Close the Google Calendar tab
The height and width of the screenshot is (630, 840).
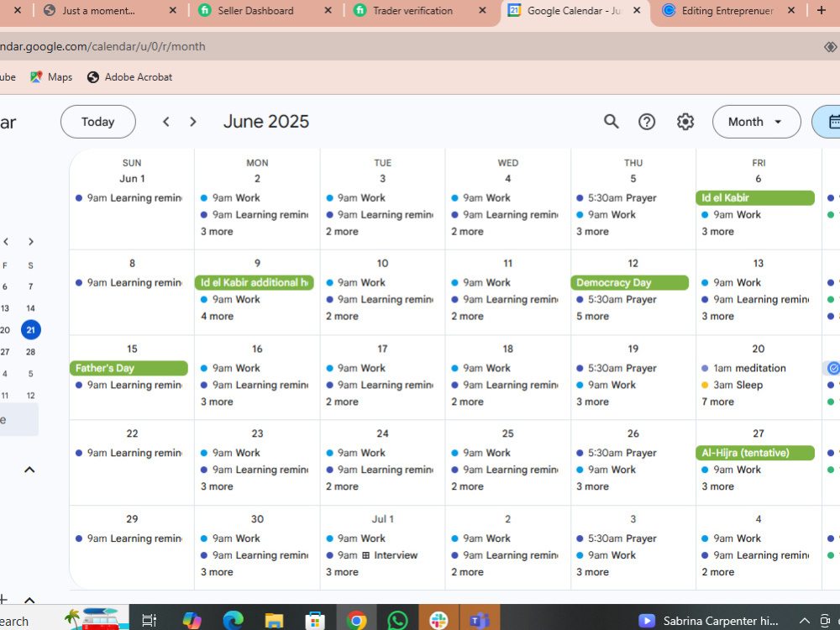click(637, 10)
